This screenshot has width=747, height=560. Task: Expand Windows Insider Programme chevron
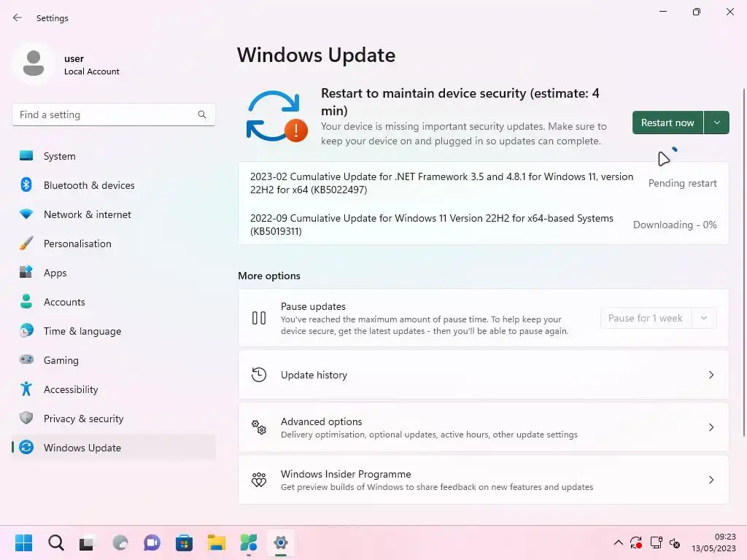click(x=711, y=480)
